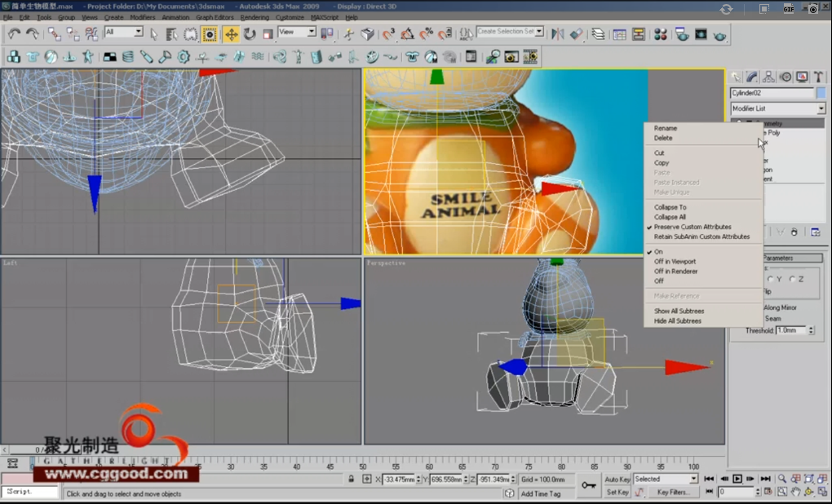Activate the Select and Move tool
The height and width of the screenshot is (504, 832).
tap(231, 34)
